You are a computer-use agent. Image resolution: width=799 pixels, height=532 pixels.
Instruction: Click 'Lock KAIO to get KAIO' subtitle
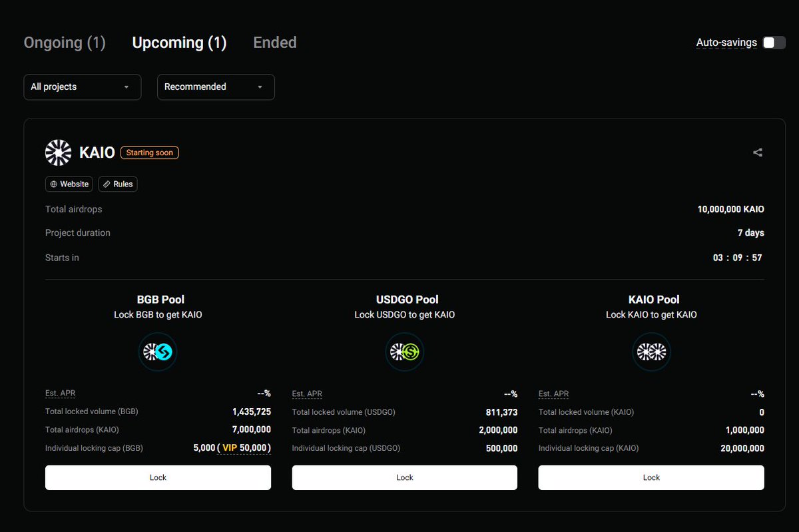651,314
